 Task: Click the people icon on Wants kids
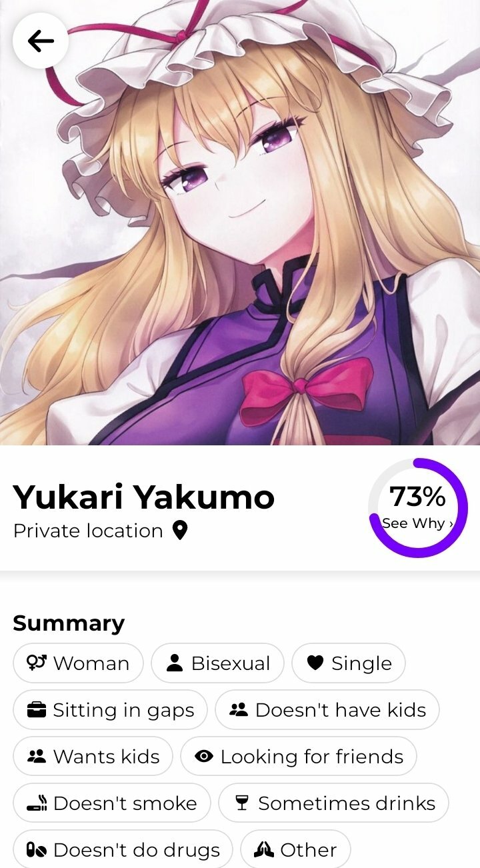pos(36,757)
